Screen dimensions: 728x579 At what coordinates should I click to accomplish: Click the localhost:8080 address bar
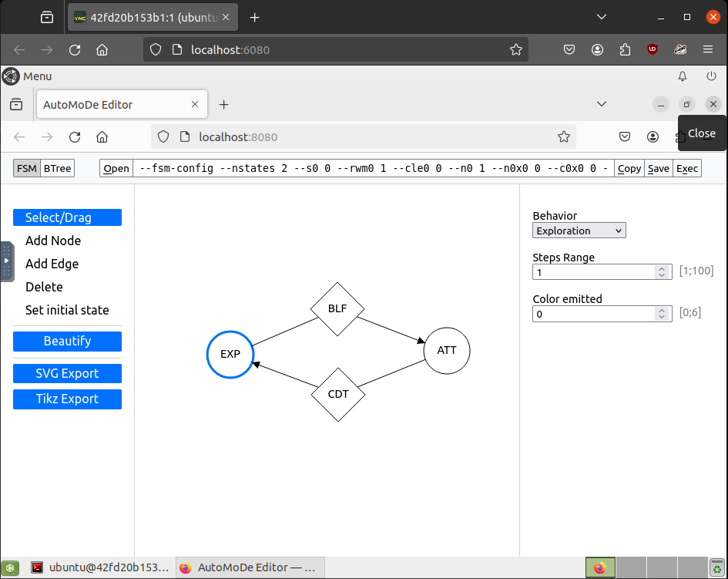[x=364, y=136]
